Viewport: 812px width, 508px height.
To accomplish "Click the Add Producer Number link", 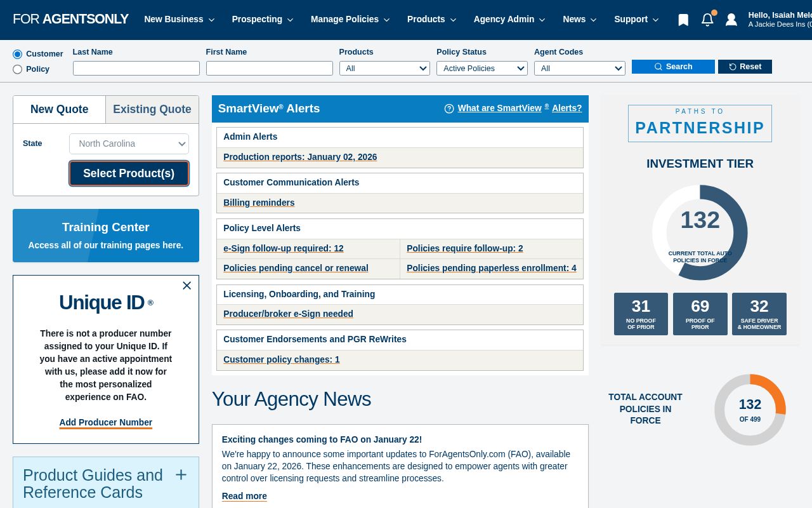I will (x=106, y=423).
